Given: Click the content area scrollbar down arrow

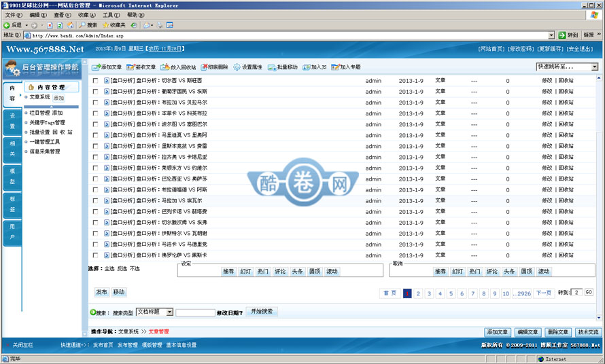Looking at the screenshot, I should pos(599,318).
